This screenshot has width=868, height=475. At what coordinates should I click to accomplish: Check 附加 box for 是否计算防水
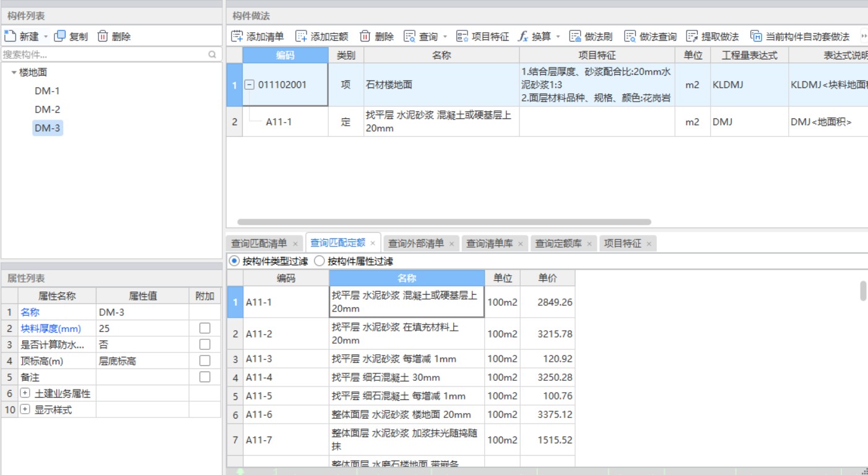[204, 344]
